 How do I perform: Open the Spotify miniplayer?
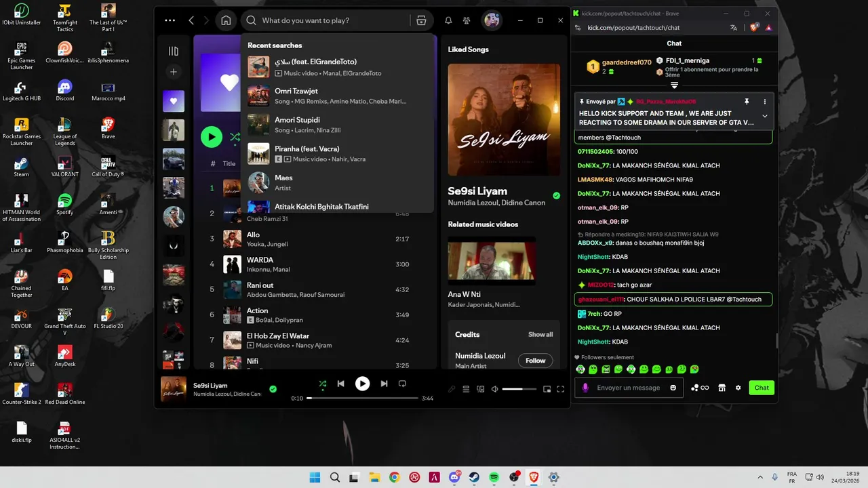point(547,389)
